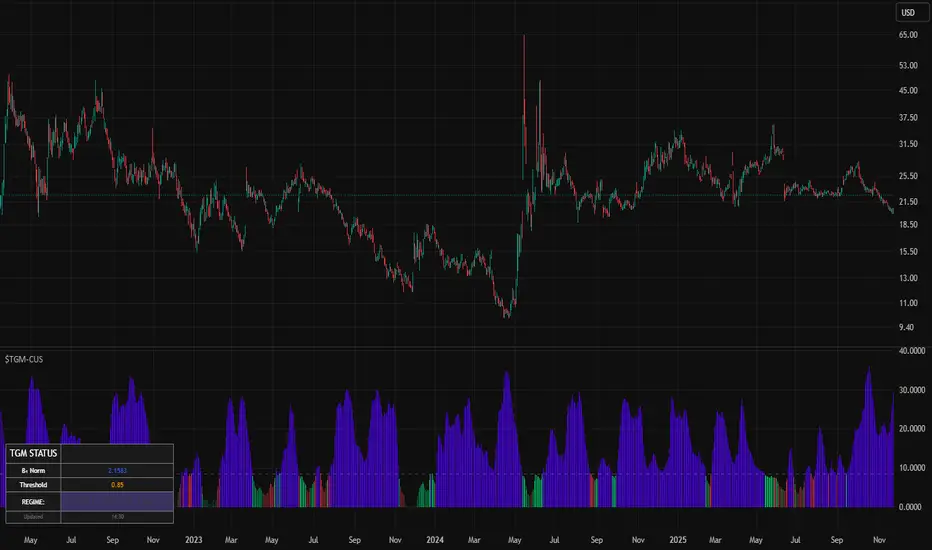Click the 37.50 price axis label

pyautogui.click(x=908, y=118)
